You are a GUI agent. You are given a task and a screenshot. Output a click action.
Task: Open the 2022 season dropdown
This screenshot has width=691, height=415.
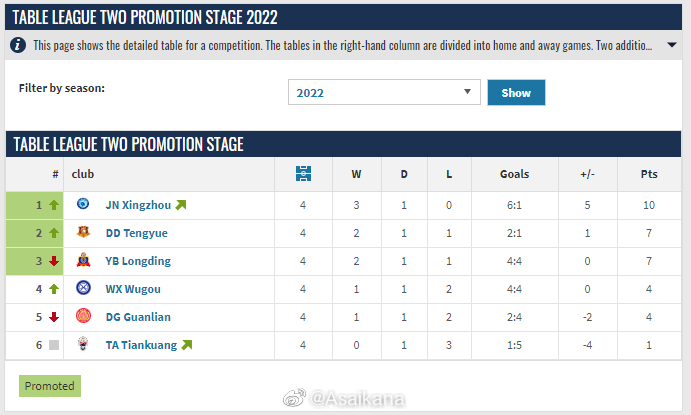pos(384,93)
